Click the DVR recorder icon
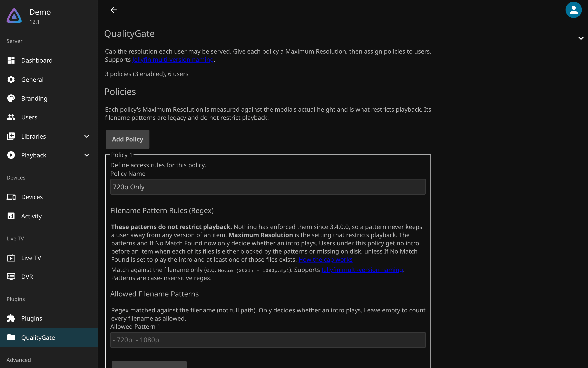The width and height of the screenshot is (588, 368). pyautogui.click(x=11, y=276)
